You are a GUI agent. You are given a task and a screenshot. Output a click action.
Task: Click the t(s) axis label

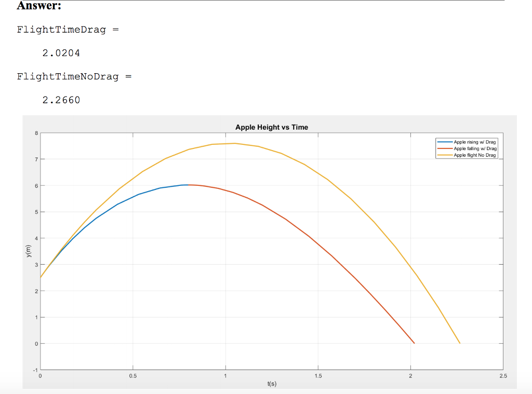coord(272,383)
